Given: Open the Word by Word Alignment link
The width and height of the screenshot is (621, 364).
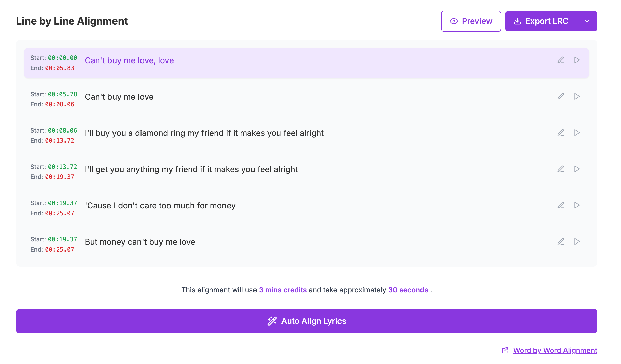Looking at the screenshot, I should 555,350.
